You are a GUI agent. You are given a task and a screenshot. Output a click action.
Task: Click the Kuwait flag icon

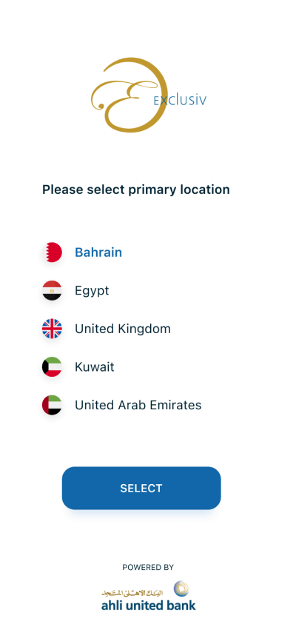(x=52, y=366)
